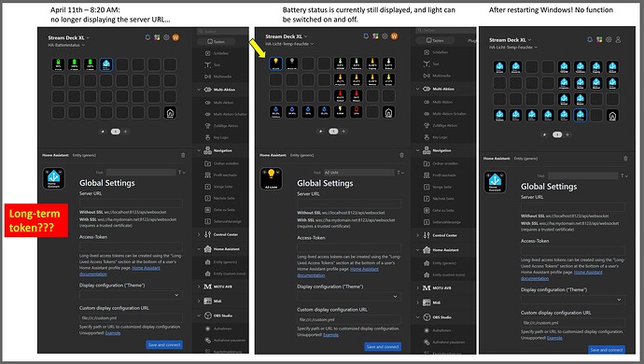Select Entity (generic) under Home Assistant, left list
This screenshot has width=644, height=364.
pos(221,262)
